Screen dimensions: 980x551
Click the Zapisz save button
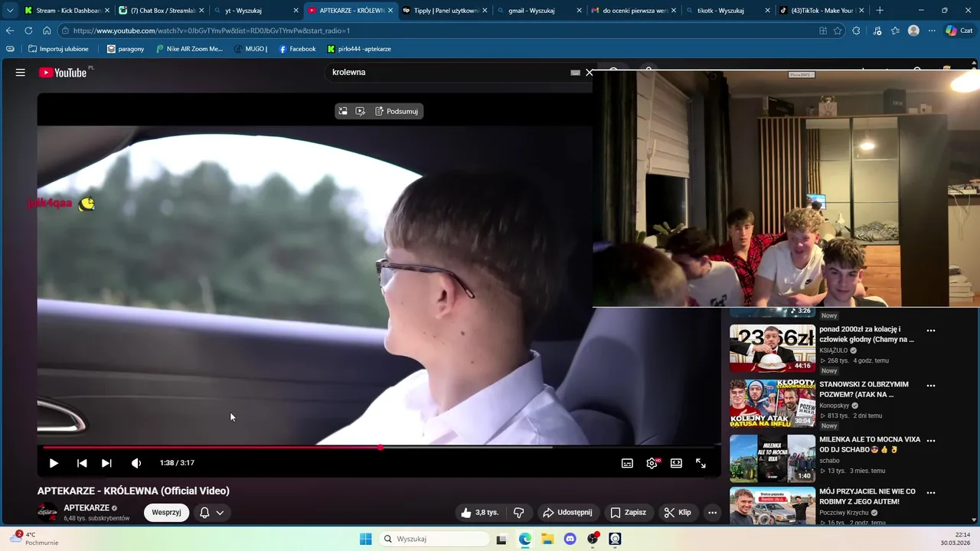[628, 513]
